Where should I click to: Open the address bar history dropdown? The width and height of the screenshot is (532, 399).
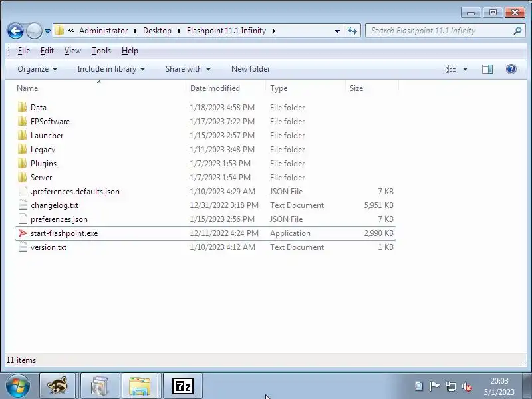337,31
